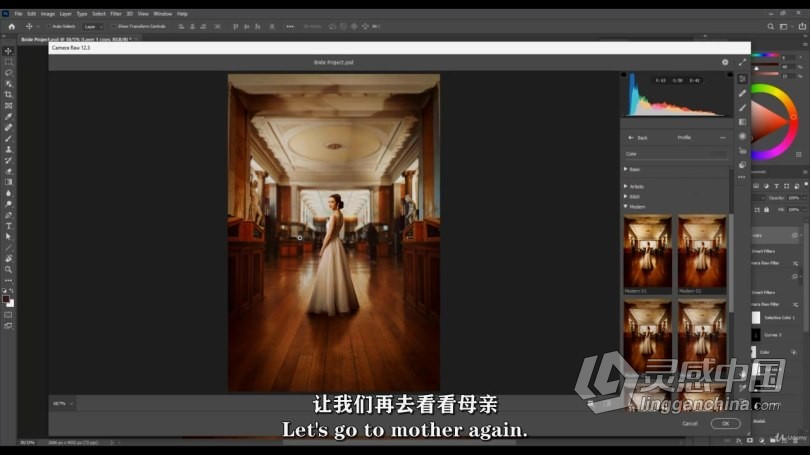
Task: Select the Path Selection tool
Action: (x=8, y=237)
